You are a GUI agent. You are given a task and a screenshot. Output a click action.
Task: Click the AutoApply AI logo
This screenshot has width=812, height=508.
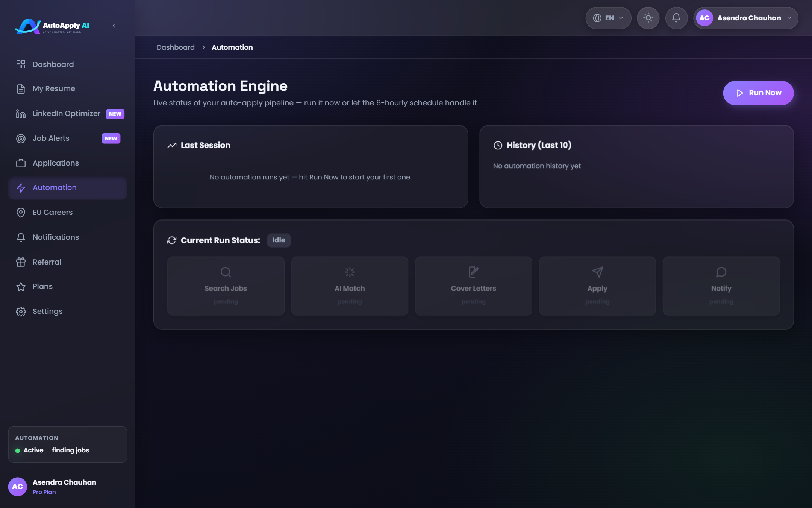click(x=52, y=26)
